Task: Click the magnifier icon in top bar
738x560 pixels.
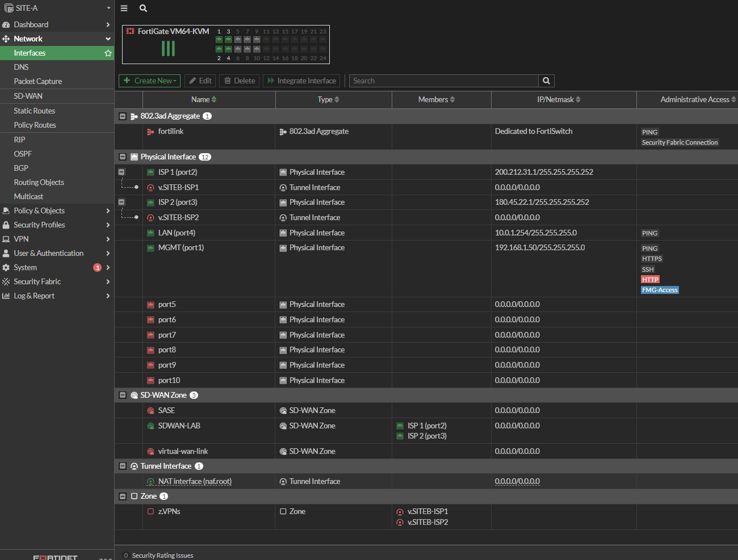Action: 143,9
